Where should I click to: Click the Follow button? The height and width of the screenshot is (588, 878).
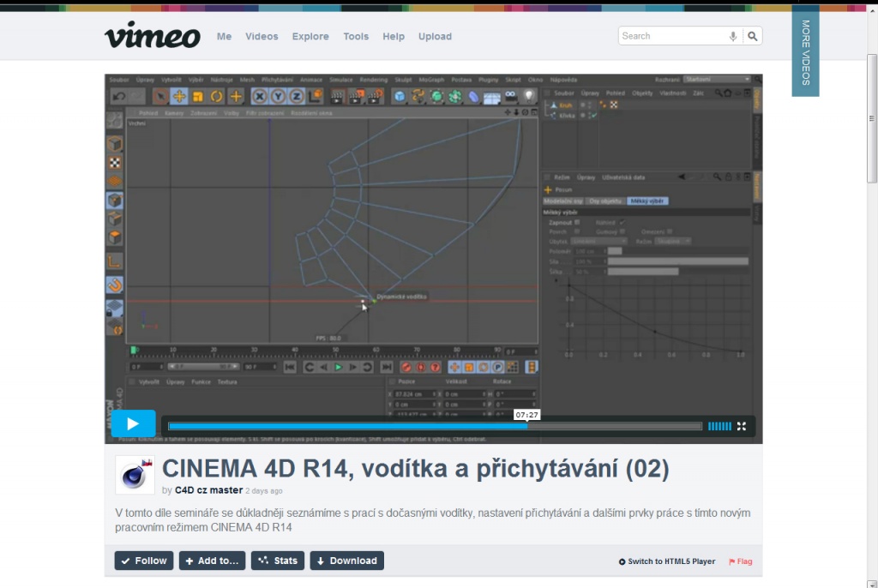144,561
